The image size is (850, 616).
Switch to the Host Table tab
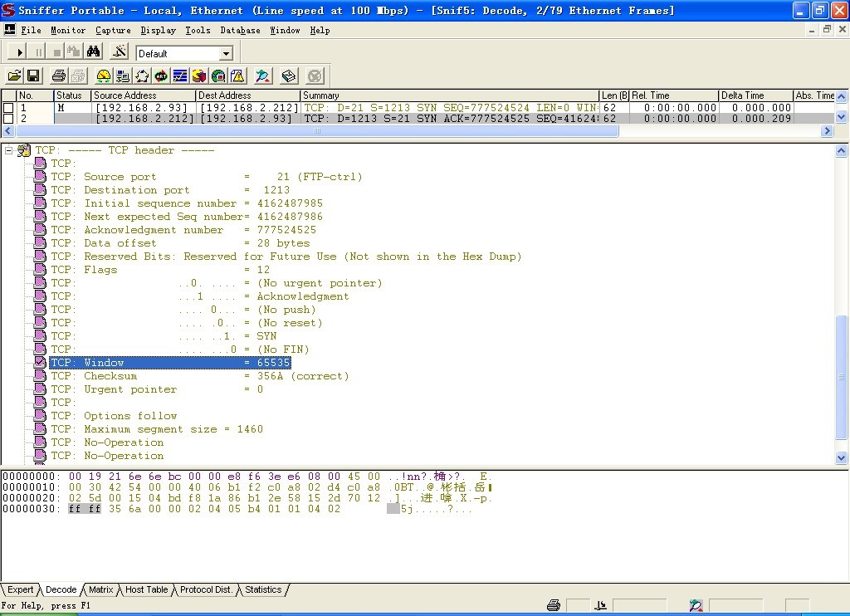pyautogui.click(x=146, y=589)
